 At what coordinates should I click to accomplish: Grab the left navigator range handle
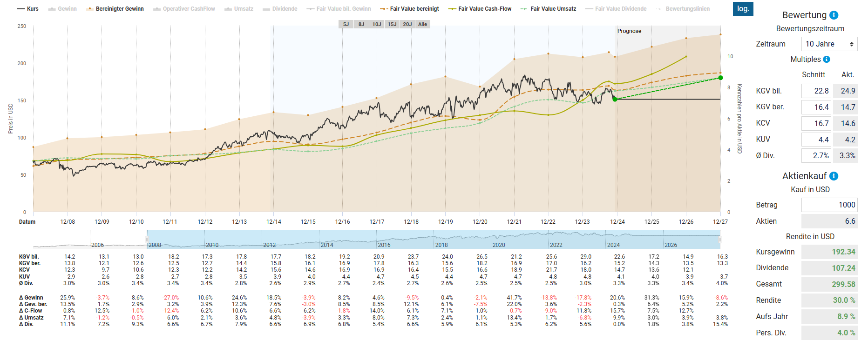147,240
